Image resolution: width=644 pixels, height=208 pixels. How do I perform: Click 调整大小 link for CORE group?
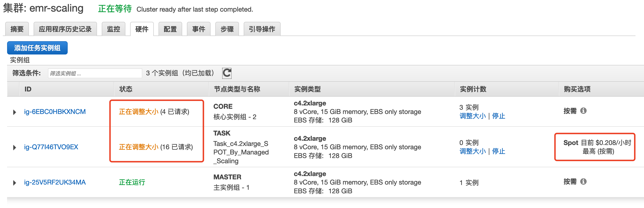coord(472,116)
